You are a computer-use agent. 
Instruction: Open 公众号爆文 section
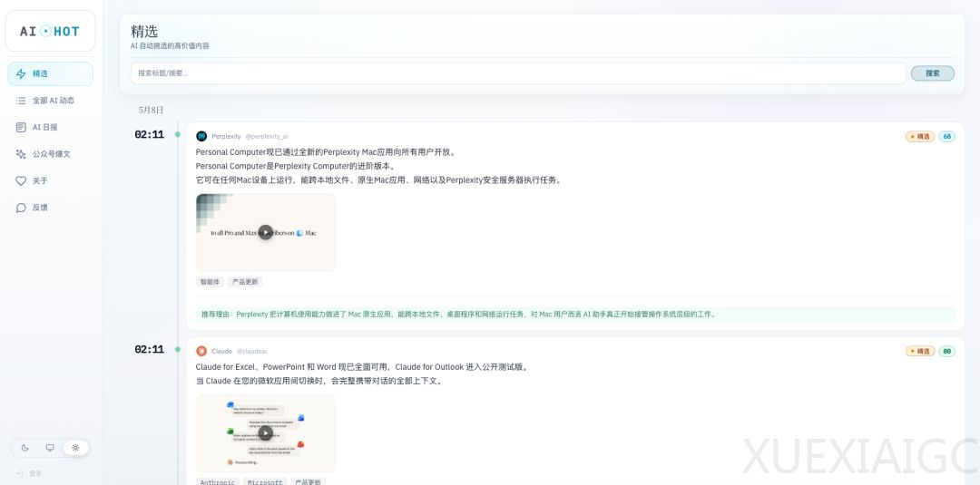(50, 154)
